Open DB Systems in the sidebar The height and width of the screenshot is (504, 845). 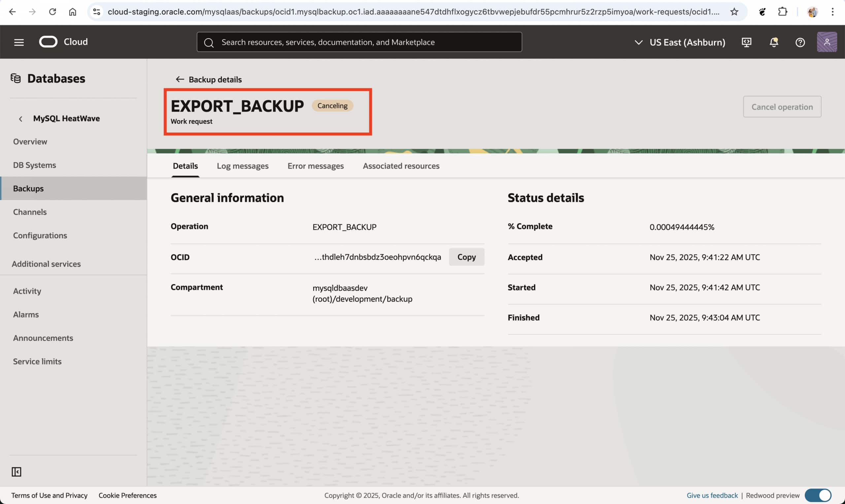click(34, 165)
